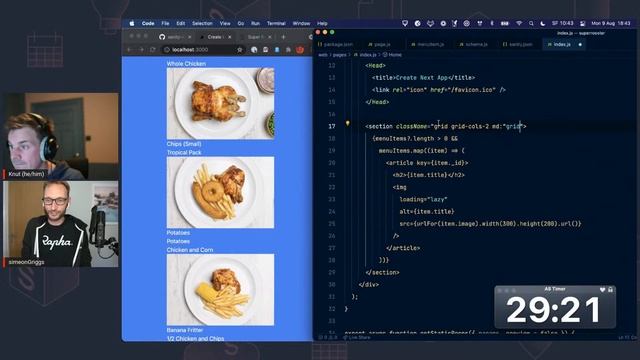Click the 'Chips (Small)' heading
Screen dimensions: 640x360
point(184,144)
